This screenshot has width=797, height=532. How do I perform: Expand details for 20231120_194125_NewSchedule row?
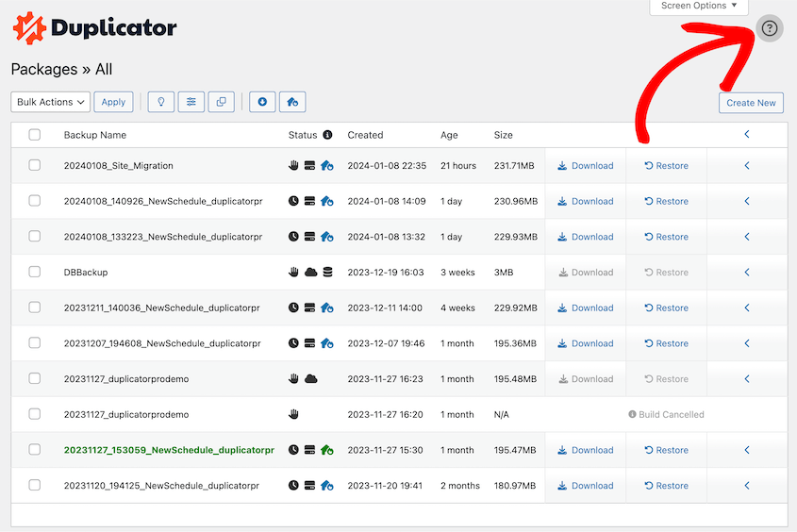747,485
